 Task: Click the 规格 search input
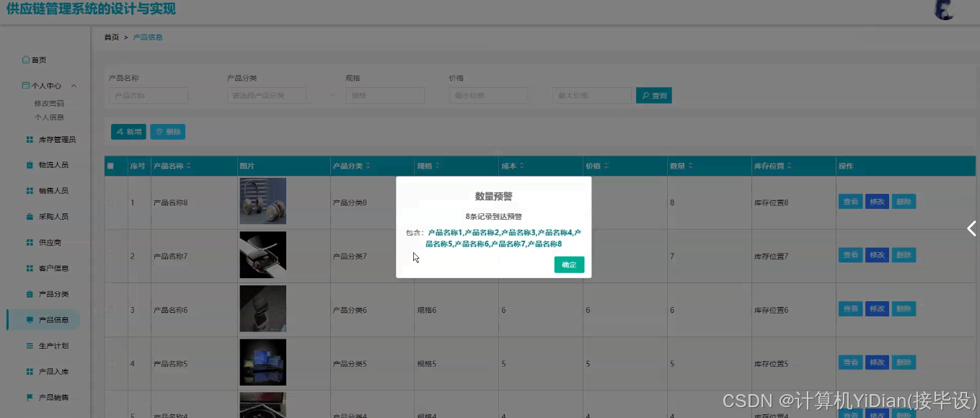point(385,95)
